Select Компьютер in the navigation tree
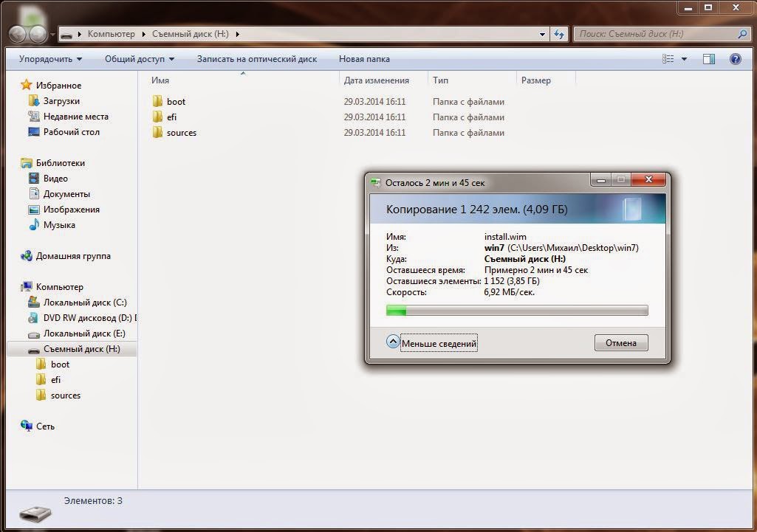The width and height of the screenshot is (757, 532). 52,287
